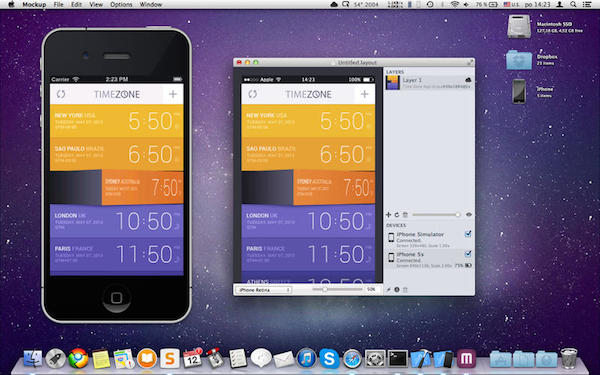Select Layer 1 row in Layers list
The width and height of the screenshot is (600, 375).
click(x=429, y=83)
